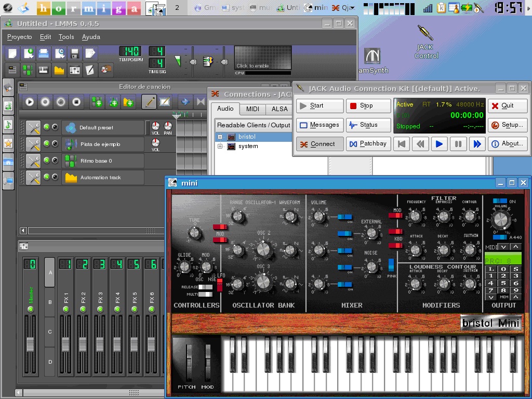Stop playback in the Editor de canción

pyautogui.click(x=76, y=102)
